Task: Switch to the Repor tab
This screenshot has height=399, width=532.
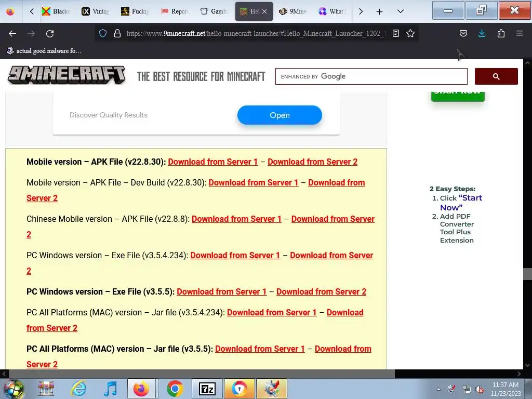Action: [175, 11]
